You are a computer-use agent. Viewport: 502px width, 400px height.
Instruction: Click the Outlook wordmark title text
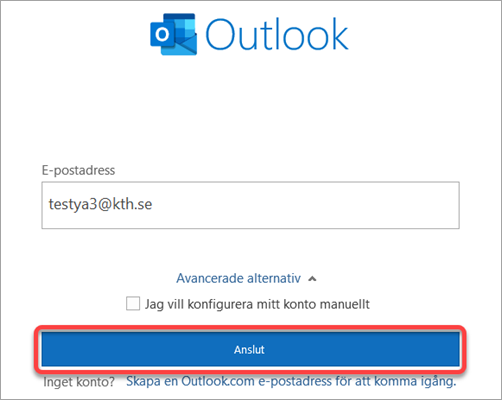tap(277, 34)
